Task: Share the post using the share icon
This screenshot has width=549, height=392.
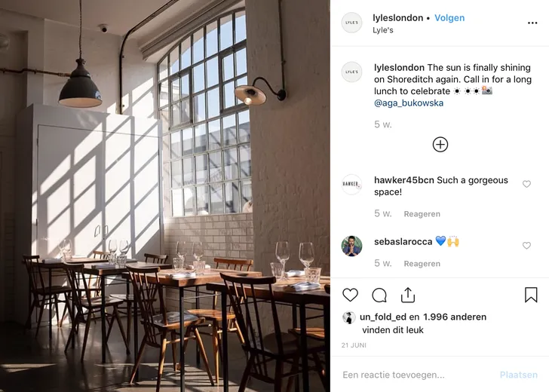Action: tap(408, 295)
